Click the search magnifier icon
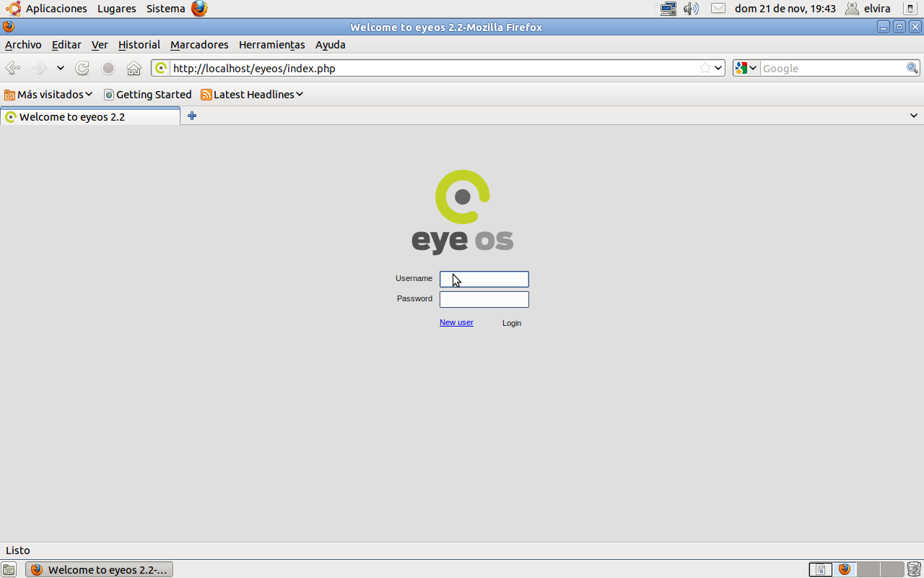The height and width of the screenshot is (578, 924). coord(912,68)
